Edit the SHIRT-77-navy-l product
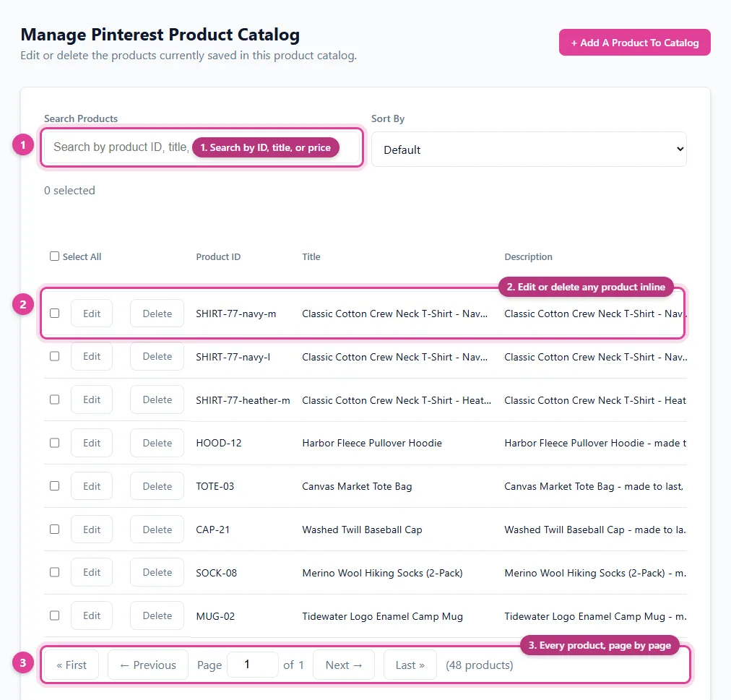Viewport: 731px width, 700px height. point(92,356)
